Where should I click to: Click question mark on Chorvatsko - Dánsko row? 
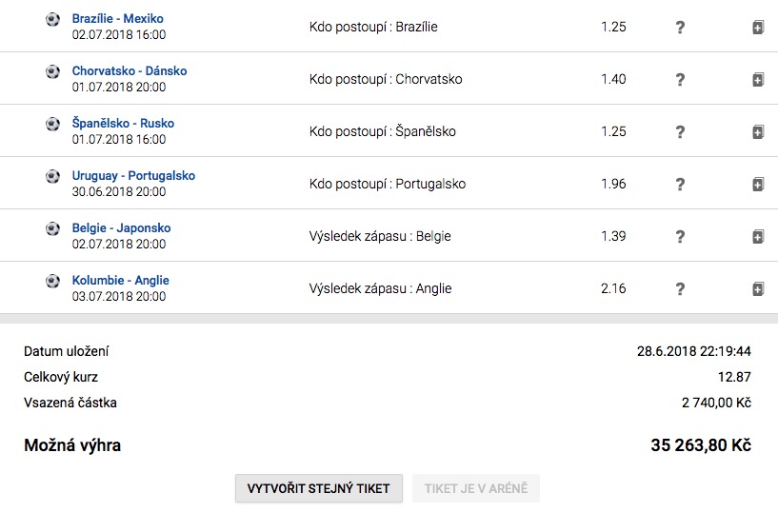pyautogui.click(x=680, y=80)
